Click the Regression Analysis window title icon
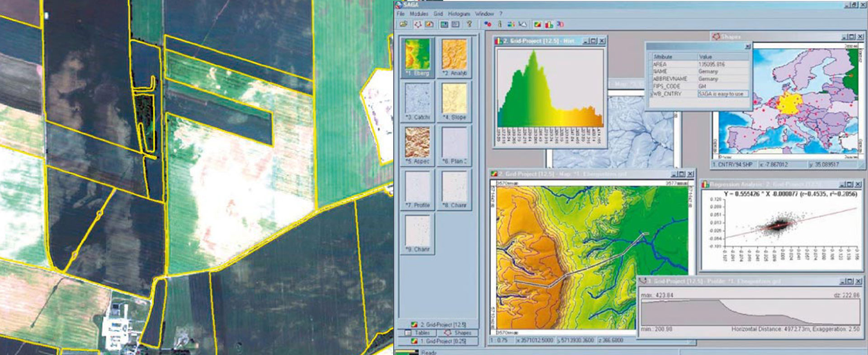The width and height of the screenshot is (868, 355). 705,184
